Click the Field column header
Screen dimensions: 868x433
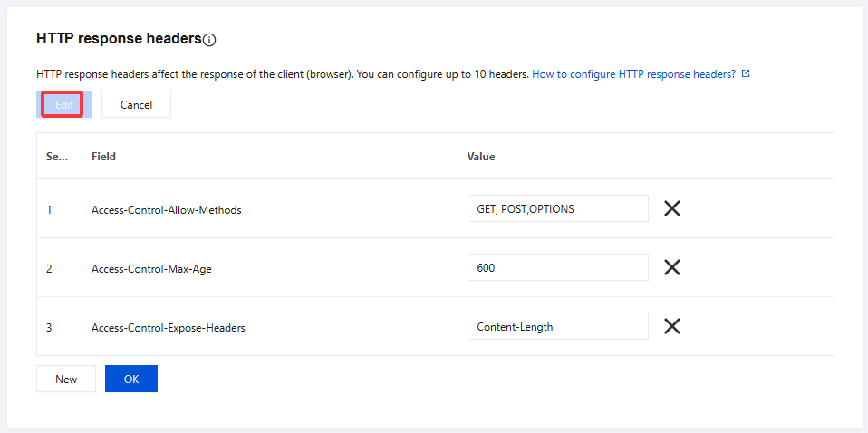pyautogui.click(x=104, y=156)
